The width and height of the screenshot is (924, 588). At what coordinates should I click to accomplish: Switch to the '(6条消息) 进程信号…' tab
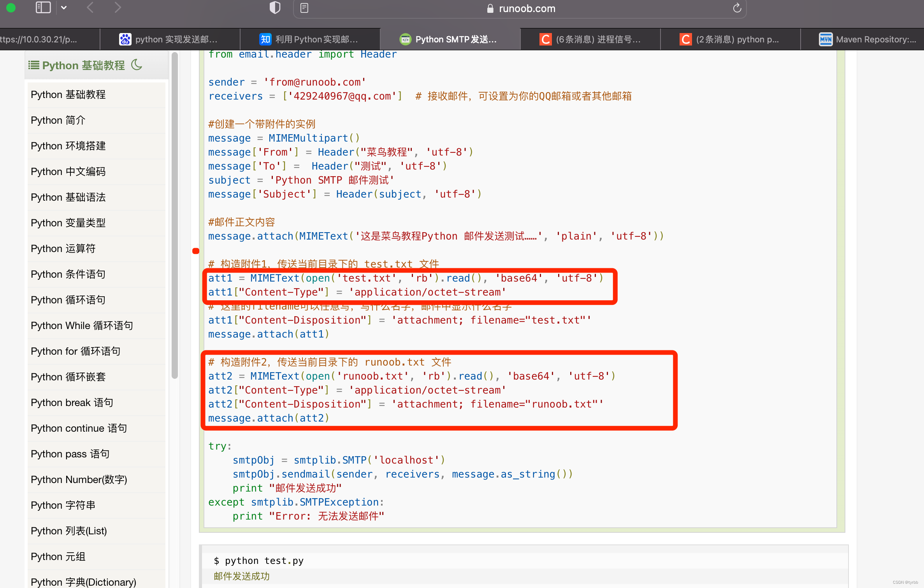pos(590,39)
